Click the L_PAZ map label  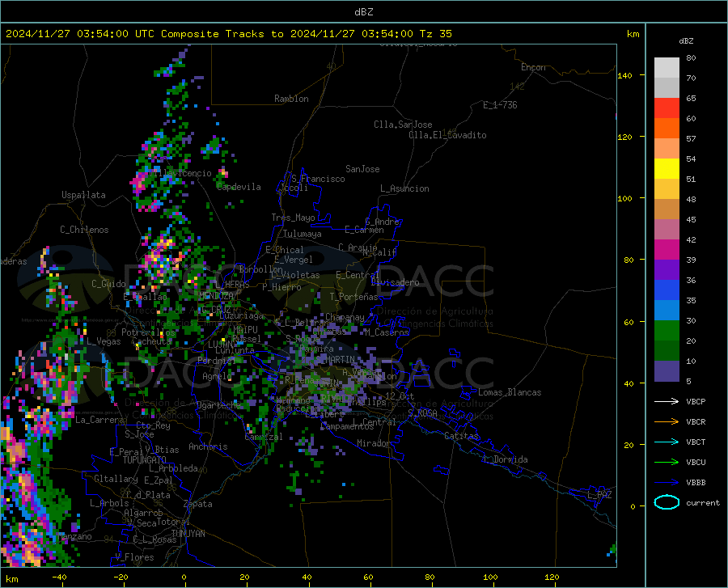click(x=599, y=495)
